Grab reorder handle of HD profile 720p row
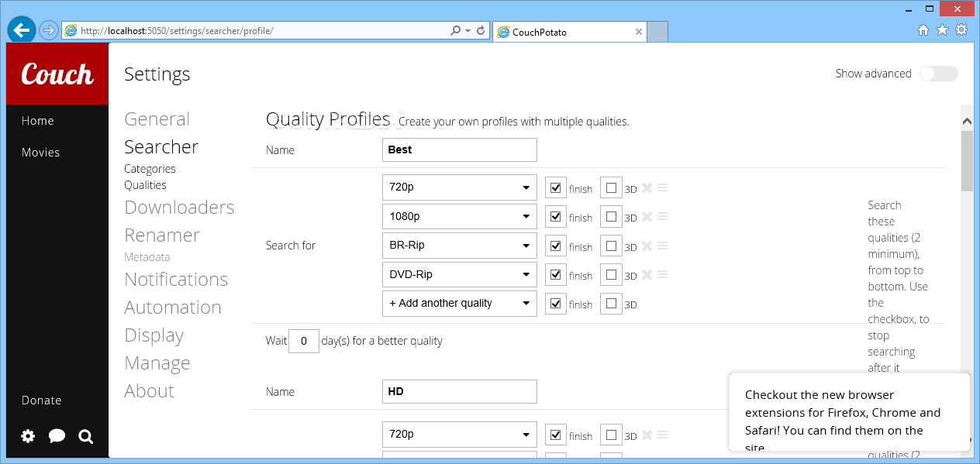Viewport: 980px width, 464px height. (x=663, y=435)
